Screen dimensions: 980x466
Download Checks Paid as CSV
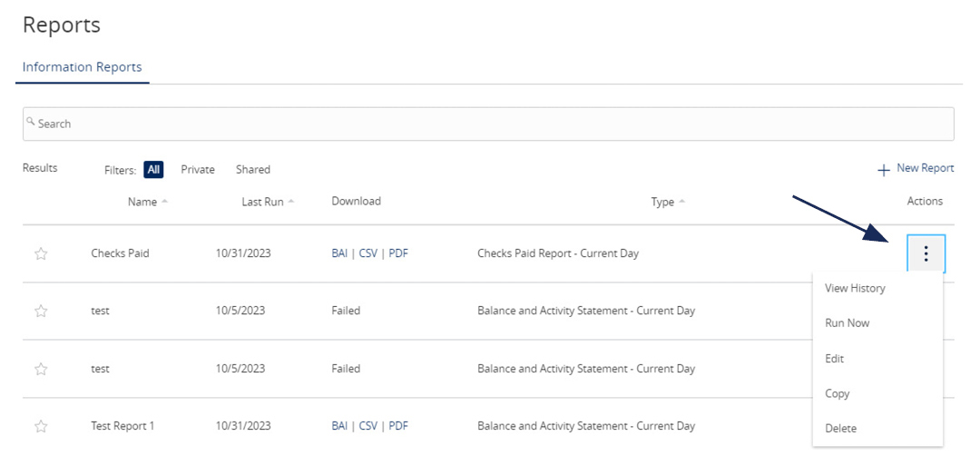click(x=368, y=253)
